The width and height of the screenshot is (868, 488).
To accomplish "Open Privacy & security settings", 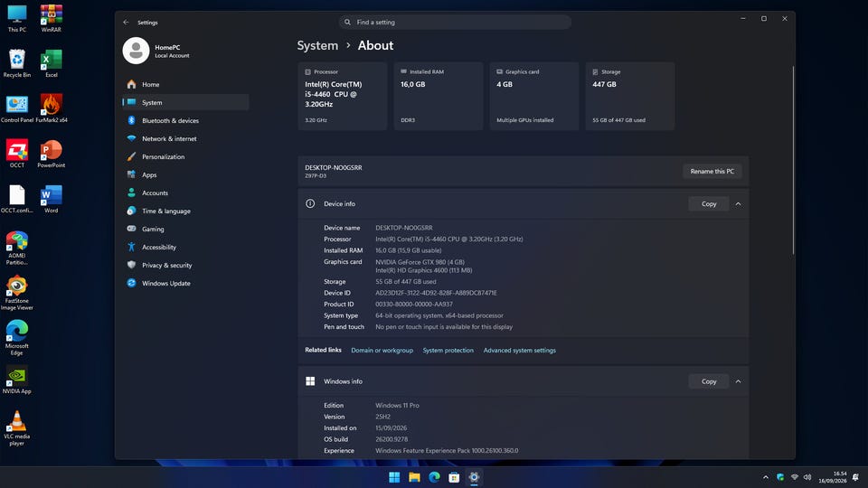I will point(185,265).
